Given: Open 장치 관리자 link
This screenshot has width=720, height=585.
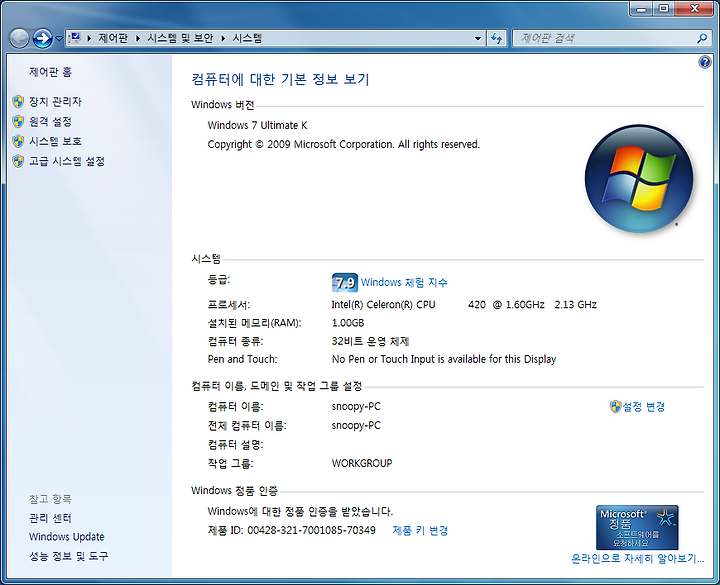Looking at the screenshot, I should click(x=56, y=101).
